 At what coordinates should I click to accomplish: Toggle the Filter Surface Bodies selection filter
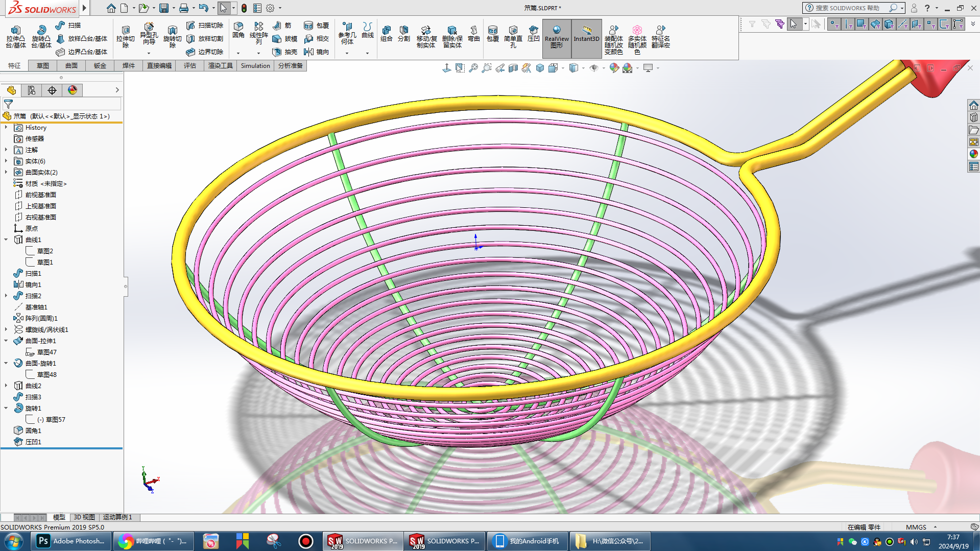(875, 24)
